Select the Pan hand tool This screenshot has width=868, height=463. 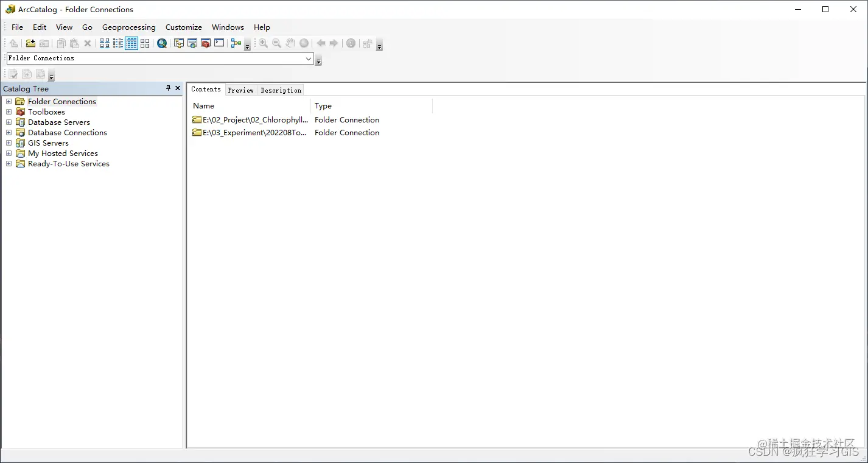290,43
